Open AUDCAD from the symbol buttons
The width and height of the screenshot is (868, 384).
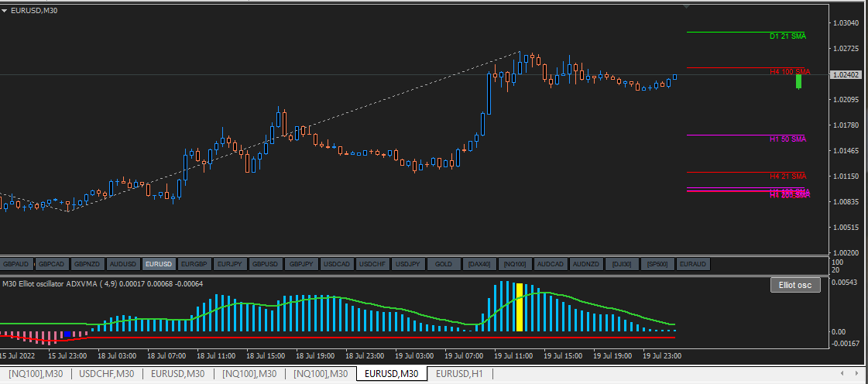coord(551,265)
